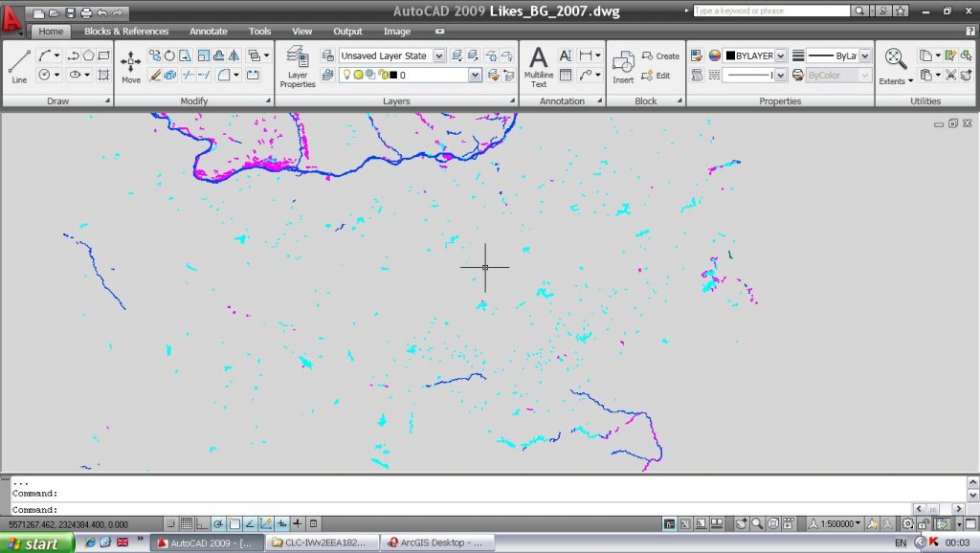
Task: Toggle Object Snap Tracking in status bar
Action: click(250, 523)
